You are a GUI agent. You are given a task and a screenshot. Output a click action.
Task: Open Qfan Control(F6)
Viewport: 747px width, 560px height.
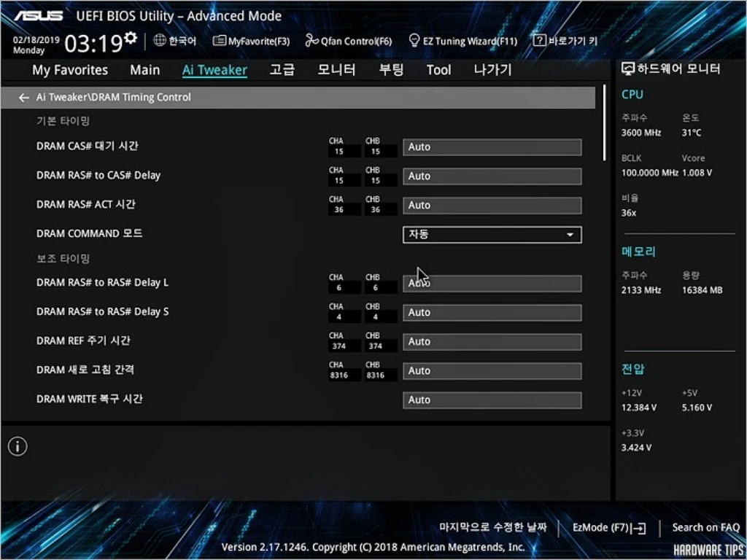pyautogui.click(x=349, y=41)
